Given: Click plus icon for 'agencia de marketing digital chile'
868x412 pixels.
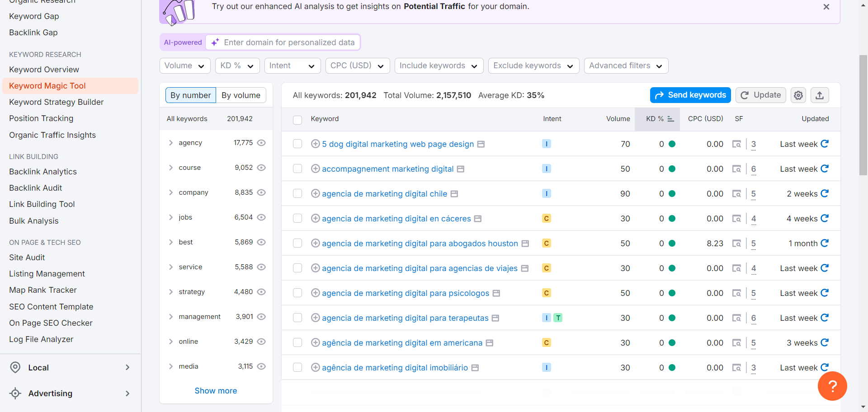Looking at the screenshot, I should point(316,193).
